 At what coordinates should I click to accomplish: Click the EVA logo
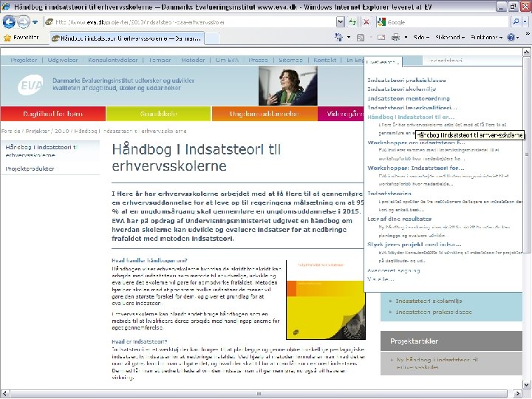click(30, 85)
